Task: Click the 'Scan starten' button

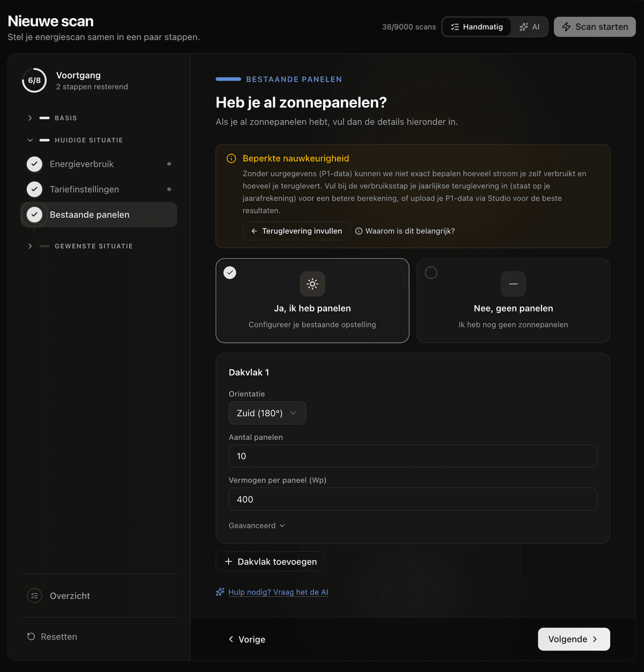Action: pyautogui.click(x=595, y=27)
